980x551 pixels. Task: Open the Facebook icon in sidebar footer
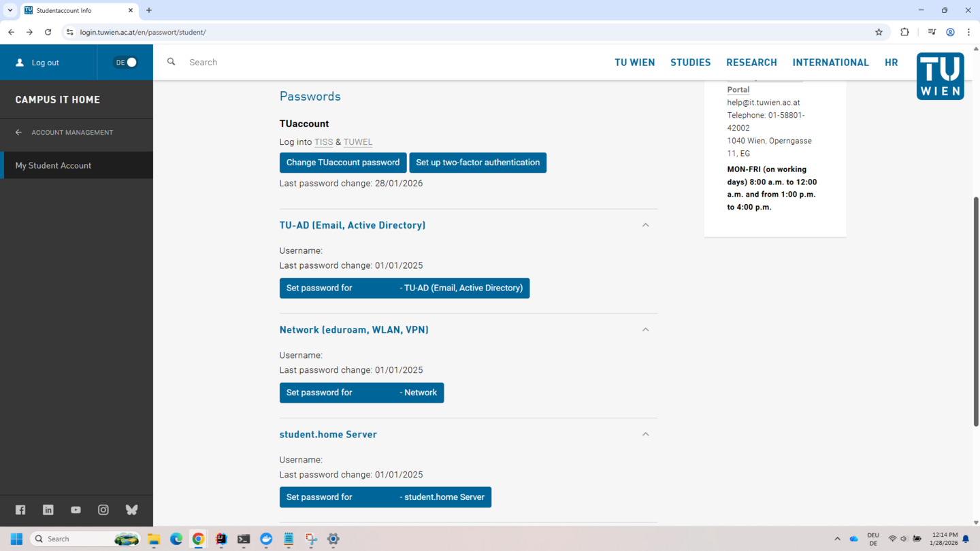20,510
